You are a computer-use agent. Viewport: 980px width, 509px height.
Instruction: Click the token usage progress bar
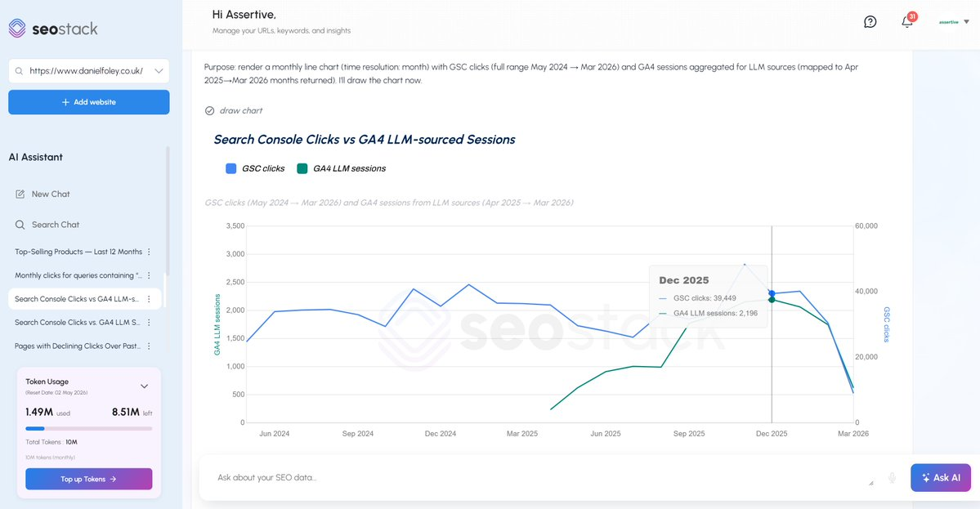[88, 428]
